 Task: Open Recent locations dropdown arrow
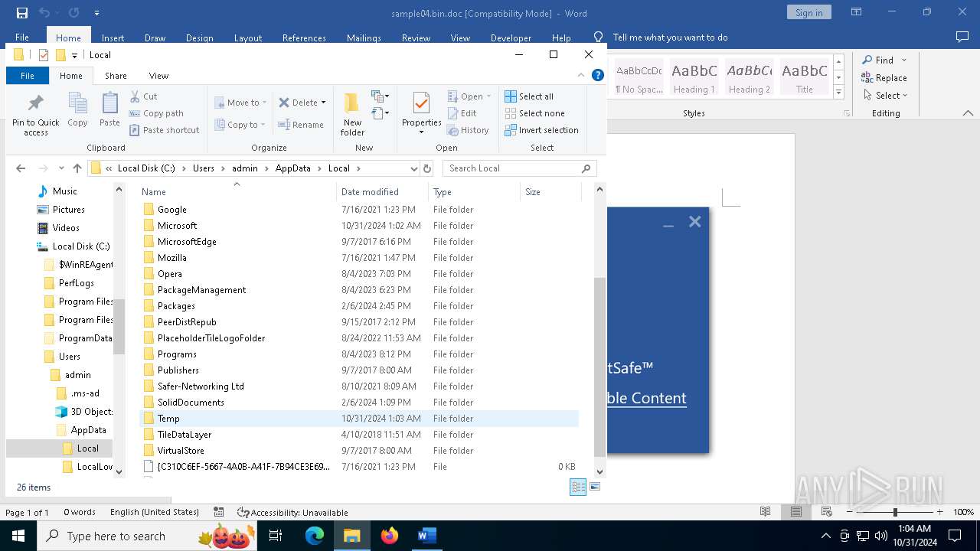click(x=60, y=168)
